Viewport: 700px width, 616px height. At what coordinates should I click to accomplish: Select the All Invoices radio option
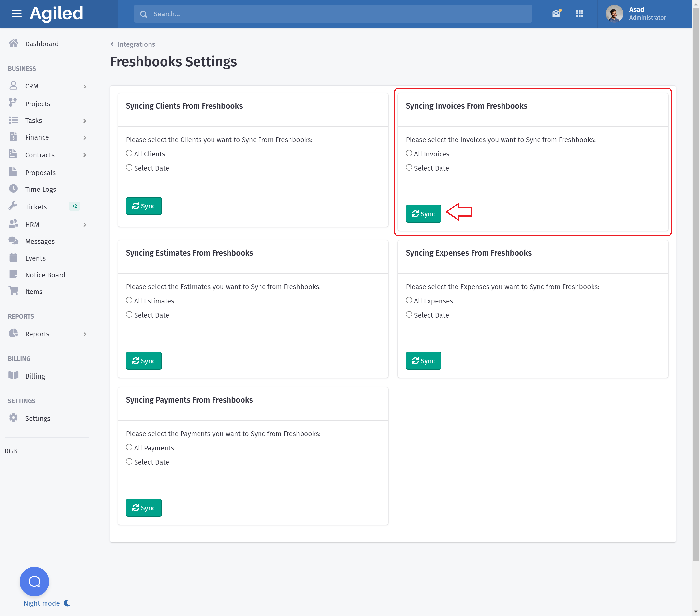pyautogui.click(x=409, y=153)
